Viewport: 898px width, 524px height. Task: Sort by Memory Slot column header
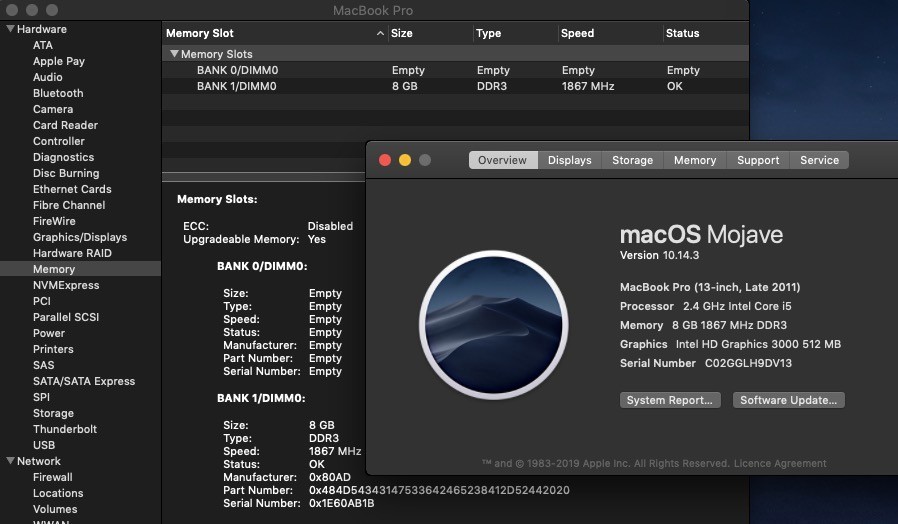pos(275,33)
